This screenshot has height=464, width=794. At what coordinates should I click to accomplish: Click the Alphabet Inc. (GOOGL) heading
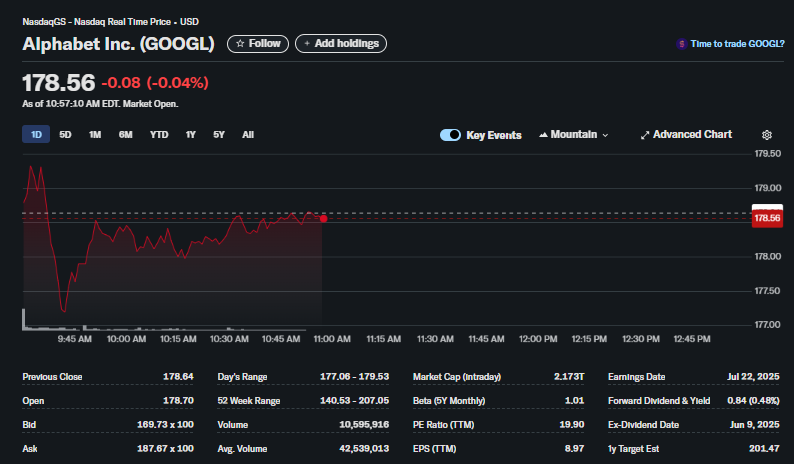pyautogui.click(x=118, y=44)
